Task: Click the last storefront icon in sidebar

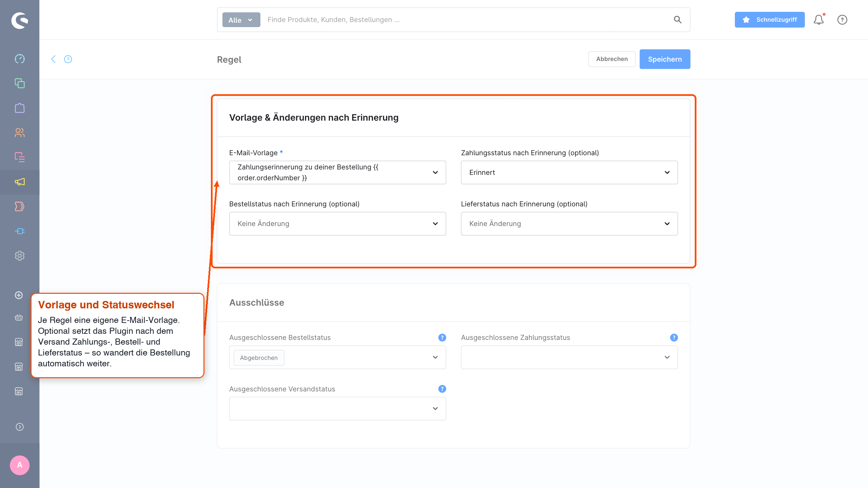Action: tap(19, 391)
